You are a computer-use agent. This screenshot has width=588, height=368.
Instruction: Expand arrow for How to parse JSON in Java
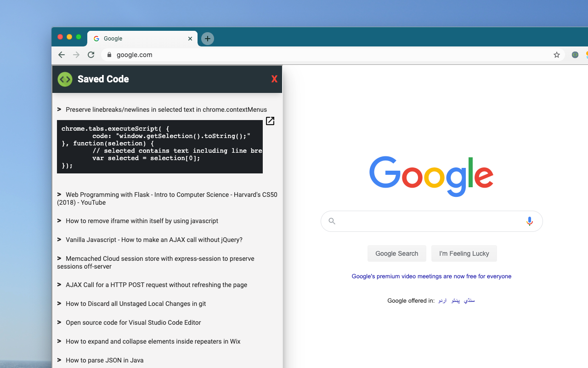[x=59, y=360]
